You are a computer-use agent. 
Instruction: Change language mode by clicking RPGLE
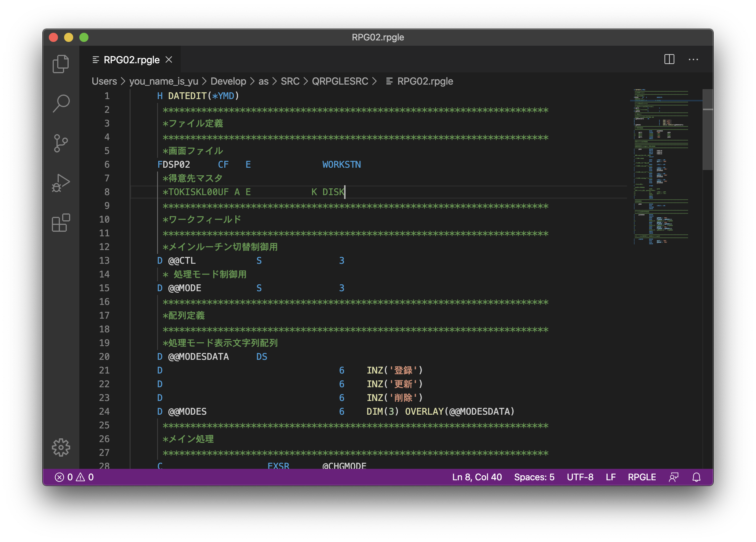[642, 477]
